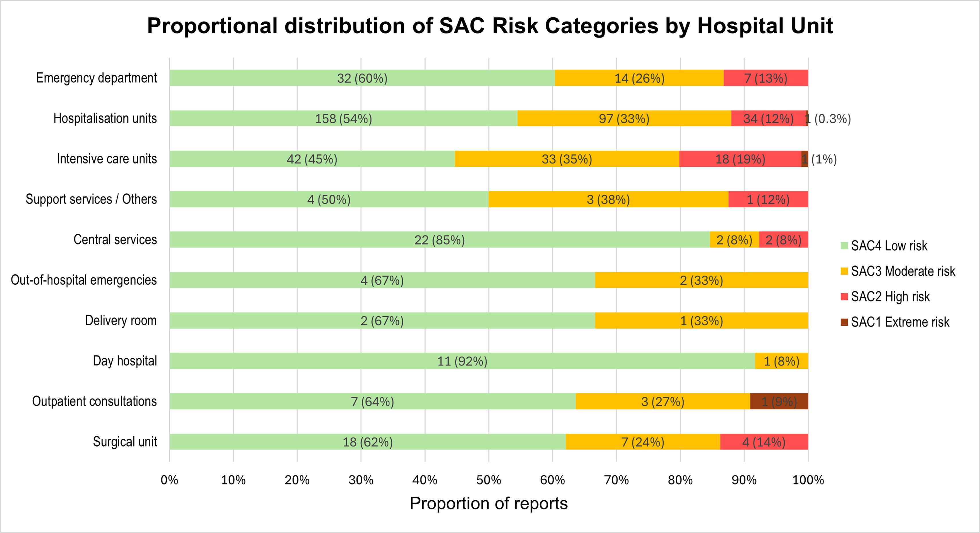The height and width of the screenshot is (533, 980).
Task: Select the chart title text
Action: [x=490, y=26]
